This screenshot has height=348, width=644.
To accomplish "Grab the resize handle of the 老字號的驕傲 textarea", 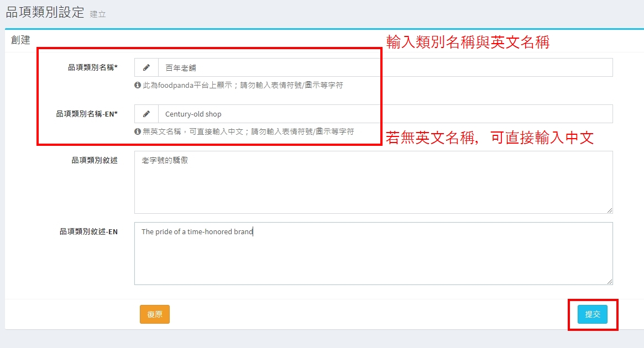I will 610,210.
